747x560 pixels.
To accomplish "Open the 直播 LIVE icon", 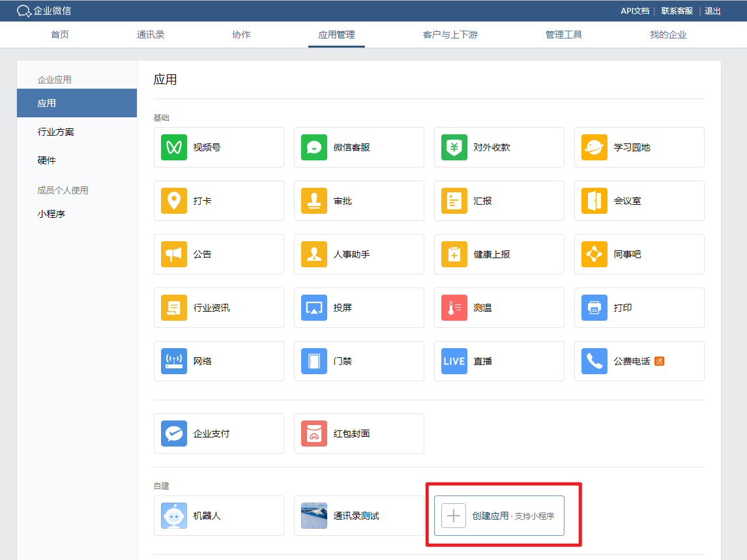I will point(454,361).
